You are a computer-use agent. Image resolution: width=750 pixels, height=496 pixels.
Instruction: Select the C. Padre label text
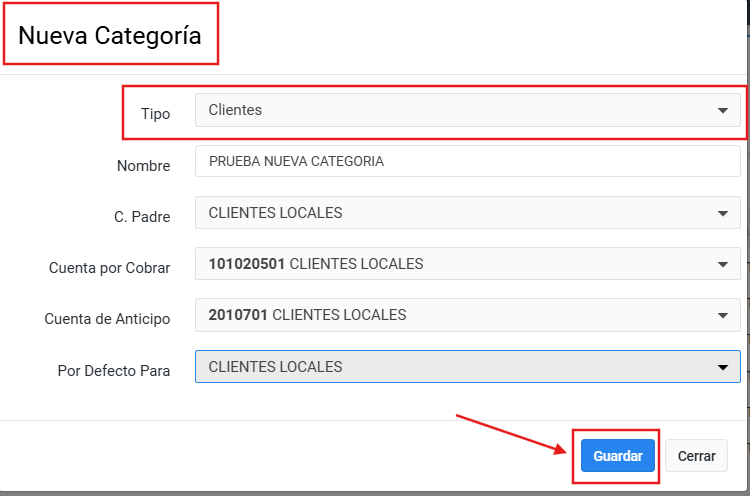(142, 217)
